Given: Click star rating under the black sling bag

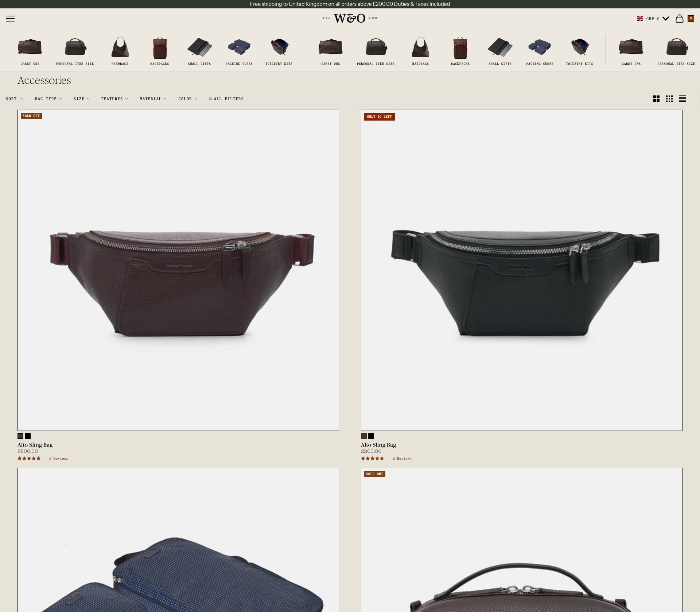Looking at the screenshot, I should pos(373,459).
